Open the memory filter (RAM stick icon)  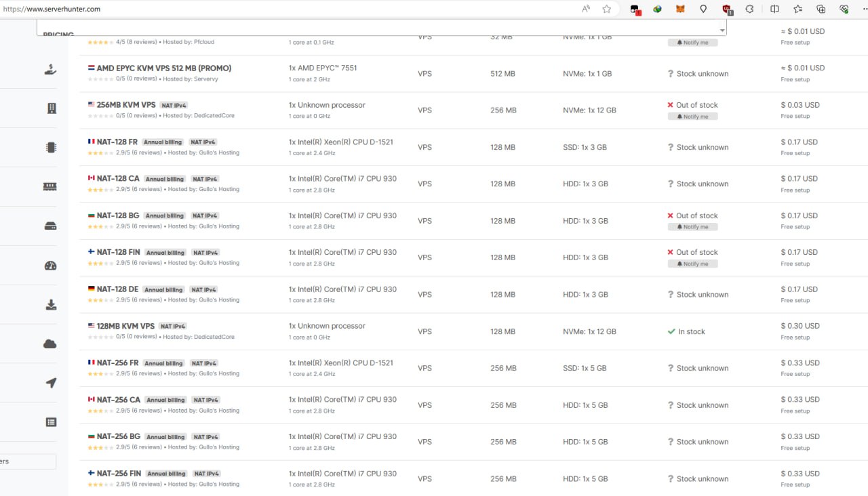click(x=51, y=187)
